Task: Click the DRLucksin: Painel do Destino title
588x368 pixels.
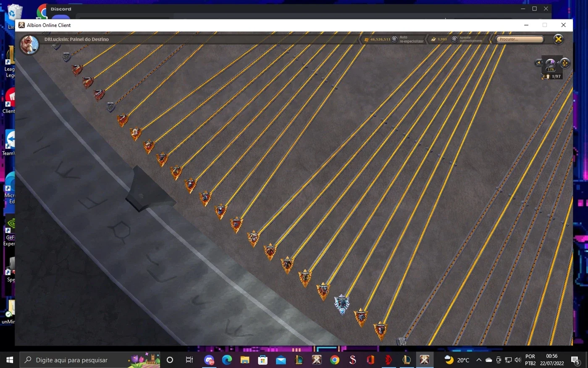Action: [x=76, y=39]
